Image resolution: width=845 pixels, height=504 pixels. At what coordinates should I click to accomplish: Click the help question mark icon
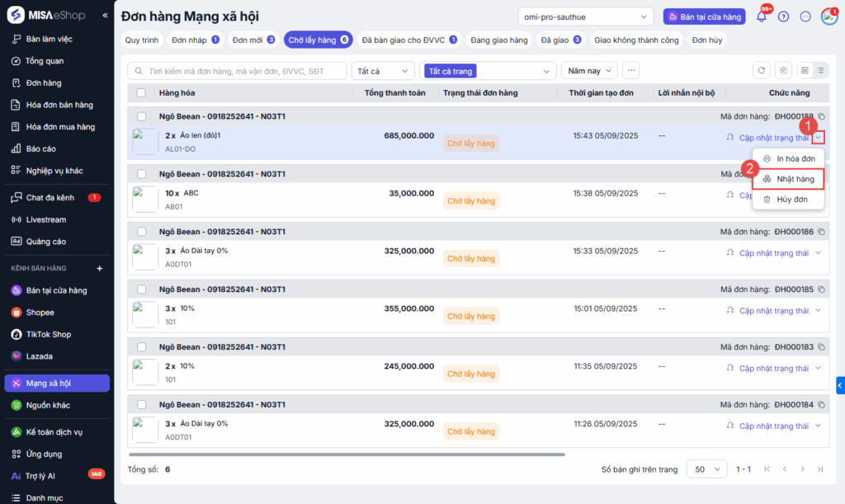783,16
